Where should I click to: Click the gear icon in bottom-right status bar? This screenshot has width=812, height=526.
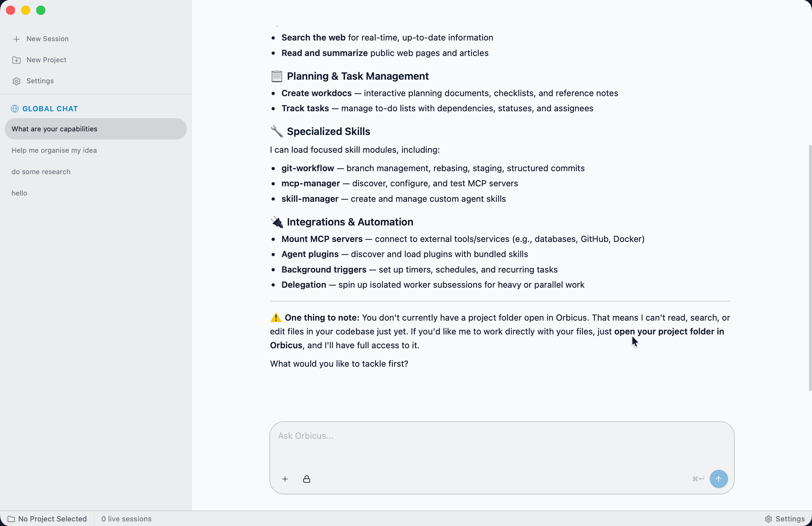point(768,519)
